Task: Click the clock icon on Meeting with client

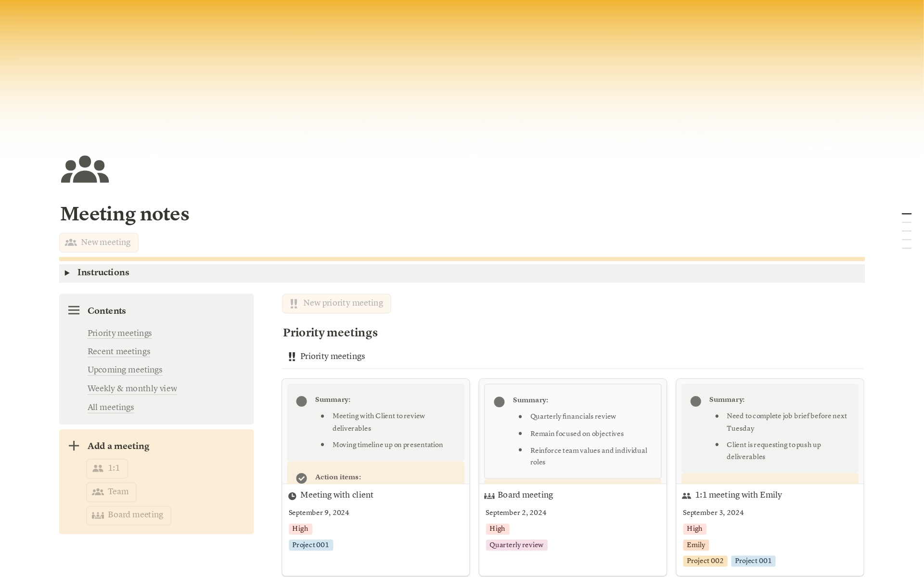Action: coord(292,496)
